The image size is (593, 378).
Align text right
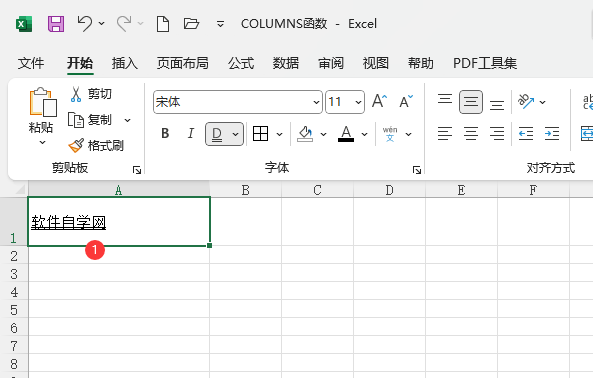click(497, 133)
